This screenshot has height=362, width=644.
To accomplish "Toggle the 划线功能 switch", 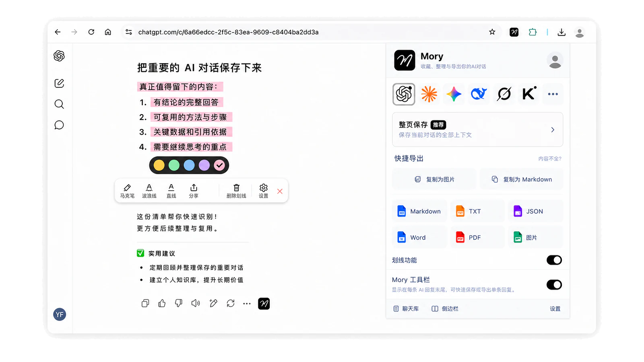I will (x=554, y=260).
